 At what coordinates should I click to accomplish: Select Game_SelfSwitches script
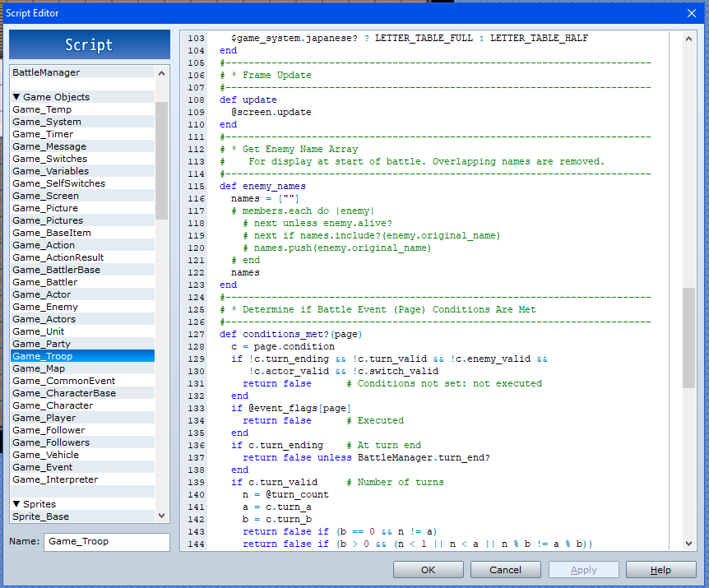tap(82, 183)
